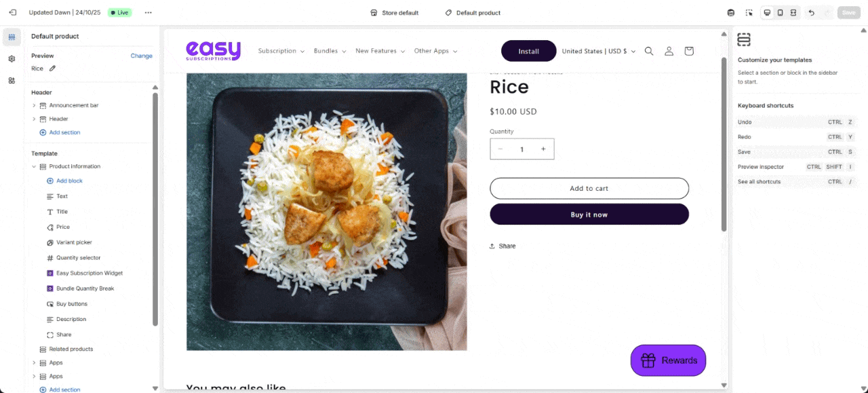
Task: Increase quantity with plus button
Action: coord(543,149)
